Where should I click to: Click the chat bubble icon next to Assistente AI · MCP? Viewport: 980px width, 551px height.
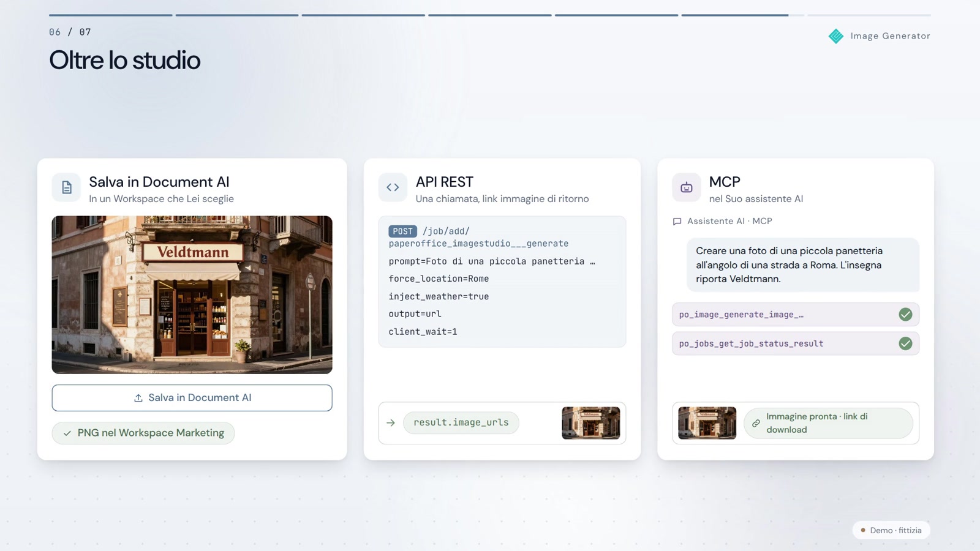(677, 222)
